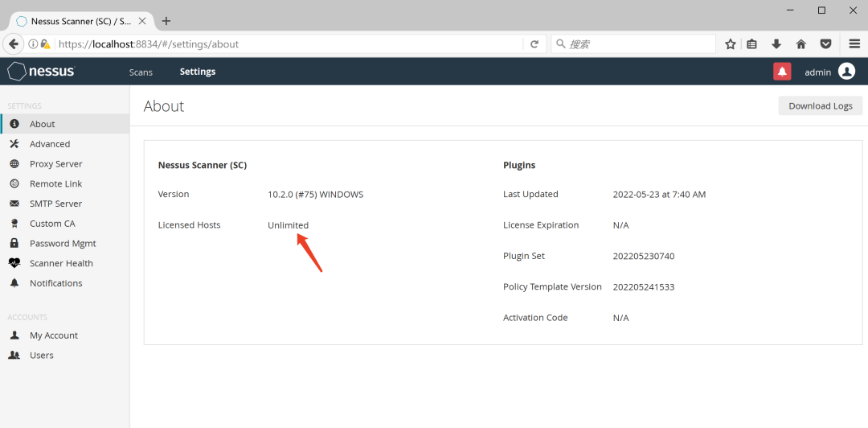Open My Account page
The width and height of the screenshot is (868, 428).
(x=65, y=335)
